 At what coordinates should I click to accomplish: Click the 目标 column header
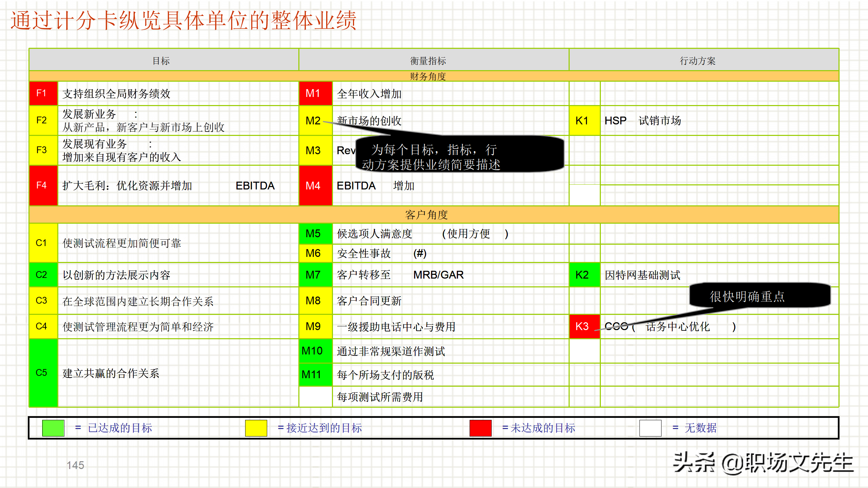click(161, 61)
